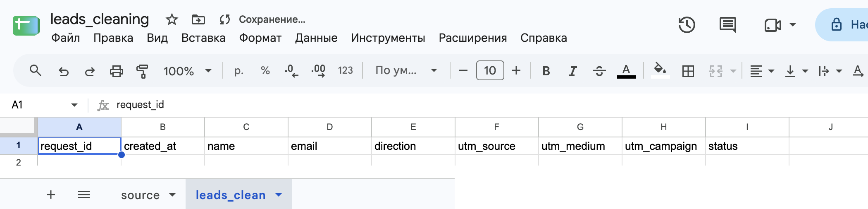This screenshot has width=868, height=209.
Task: Open the font family dropdown
Action: pyautogui.click(x=406, y=71)
